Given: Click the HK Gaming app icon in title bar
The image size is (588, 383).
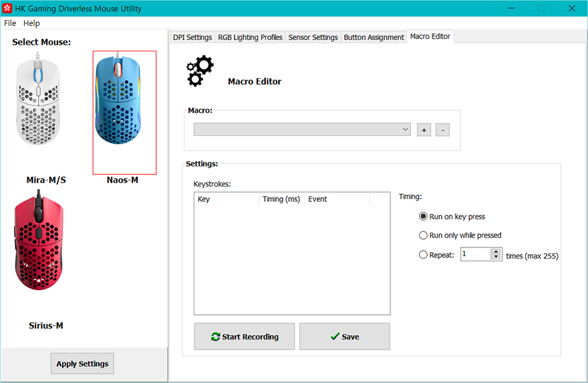Looking at the screenshot, I should tap(7, 8).
